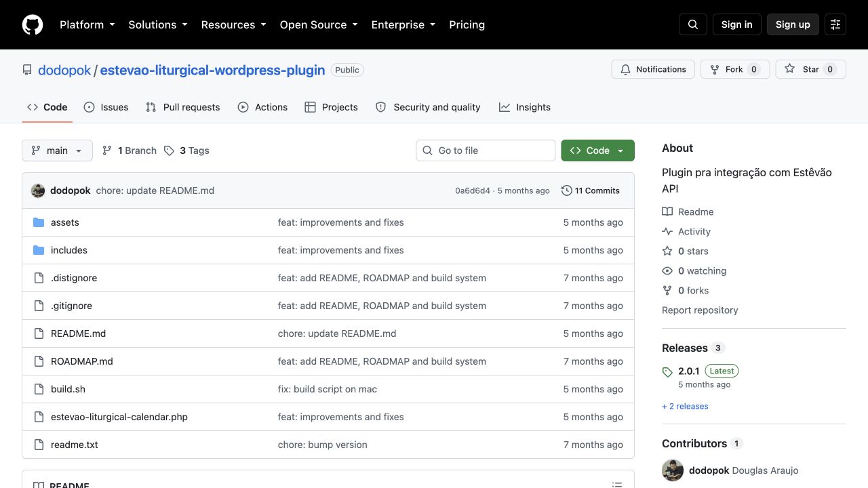Expand the Open Source menu
This screenshot has height=488, width=868.
[x=319, y=24]
